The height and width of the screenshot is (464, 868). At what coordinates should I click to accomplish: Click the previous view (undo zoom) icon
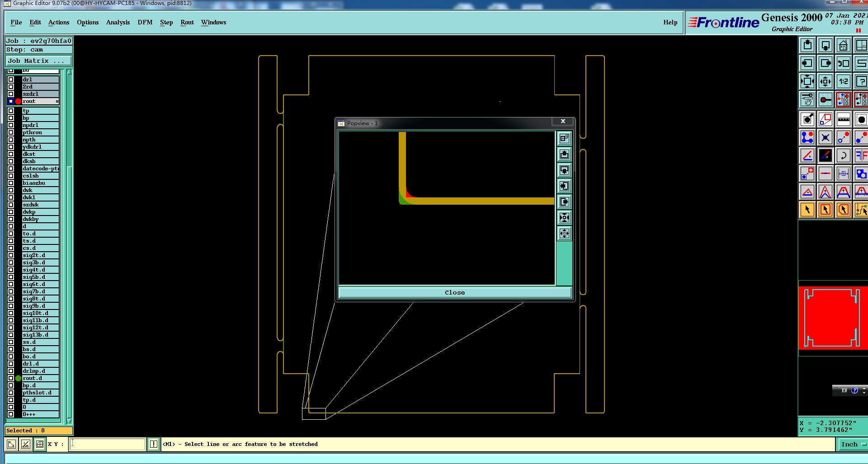click(844, 63)
